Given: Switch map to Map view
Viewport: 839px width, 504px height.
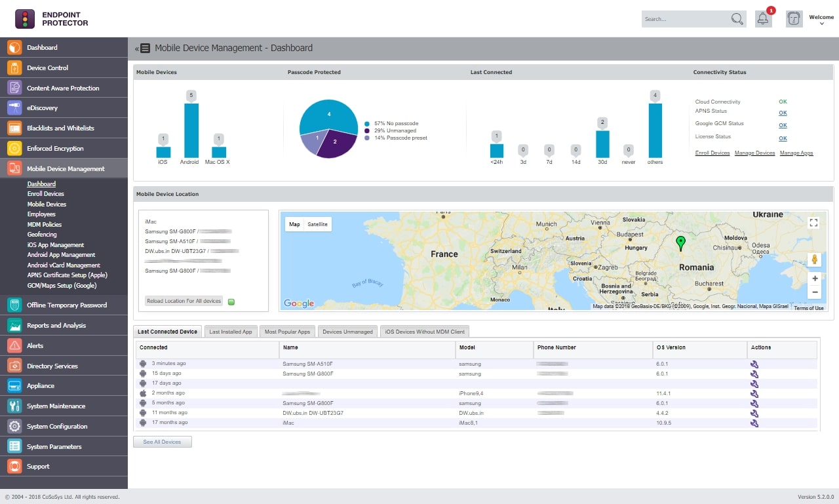Looking at the screenshot, I should coord(294,224).
